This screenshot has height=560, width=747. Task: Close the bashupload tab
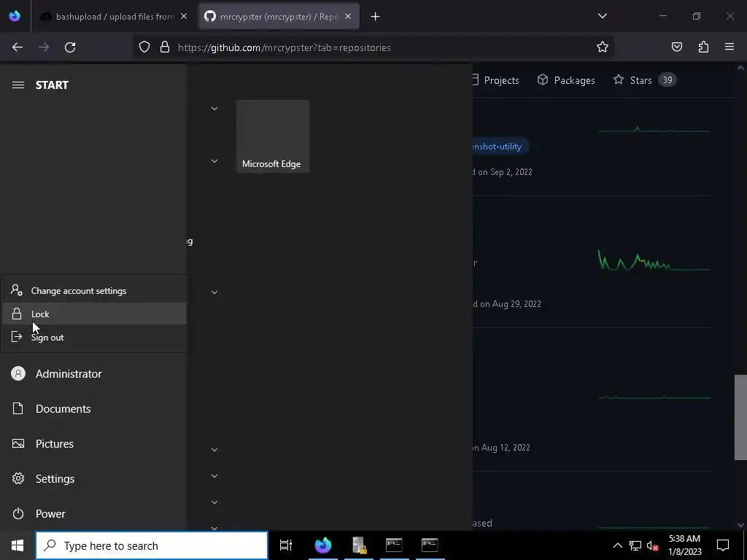184,17
